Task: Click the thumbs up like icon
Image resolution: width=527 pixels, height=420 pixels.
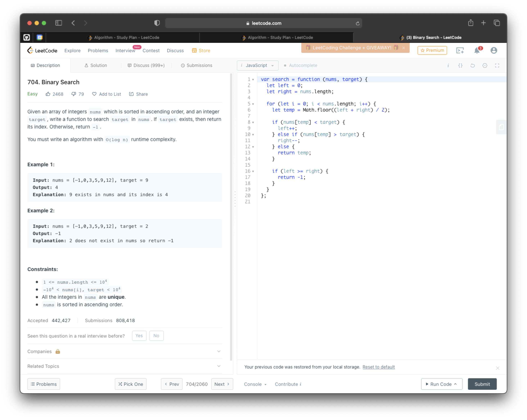Action: click(x=48, y=94)
